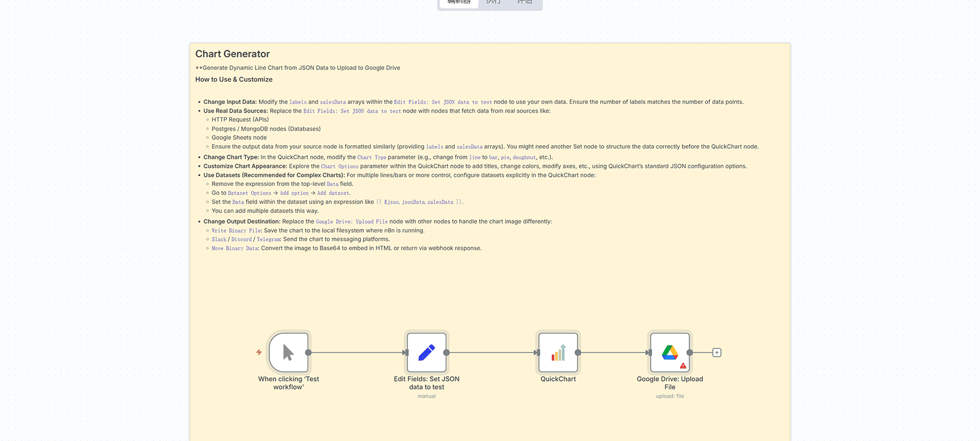980x441 pixels.
Task: Click the red lightning bolt trigger icon
Action: [259, 352]
